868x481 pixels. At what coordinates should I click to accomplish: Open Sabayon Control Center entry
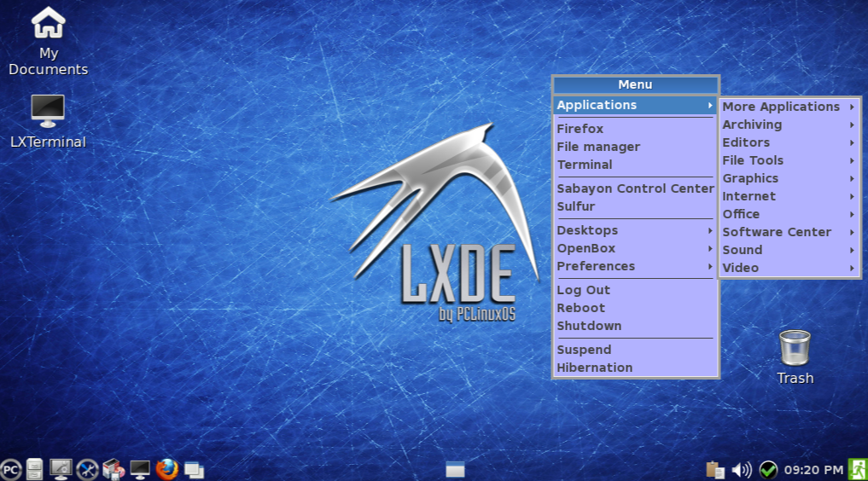click(x=636, y=188)
